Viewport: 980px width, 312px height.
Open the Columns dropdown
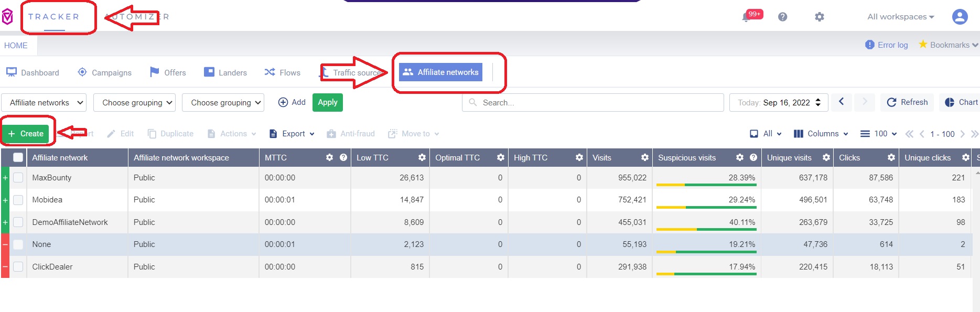tap(821, 134)
